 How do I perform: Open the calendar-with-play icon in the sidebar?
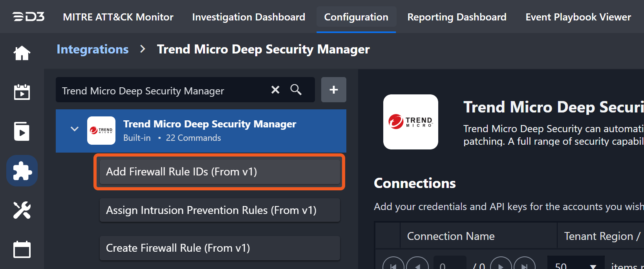click(22, 92)
